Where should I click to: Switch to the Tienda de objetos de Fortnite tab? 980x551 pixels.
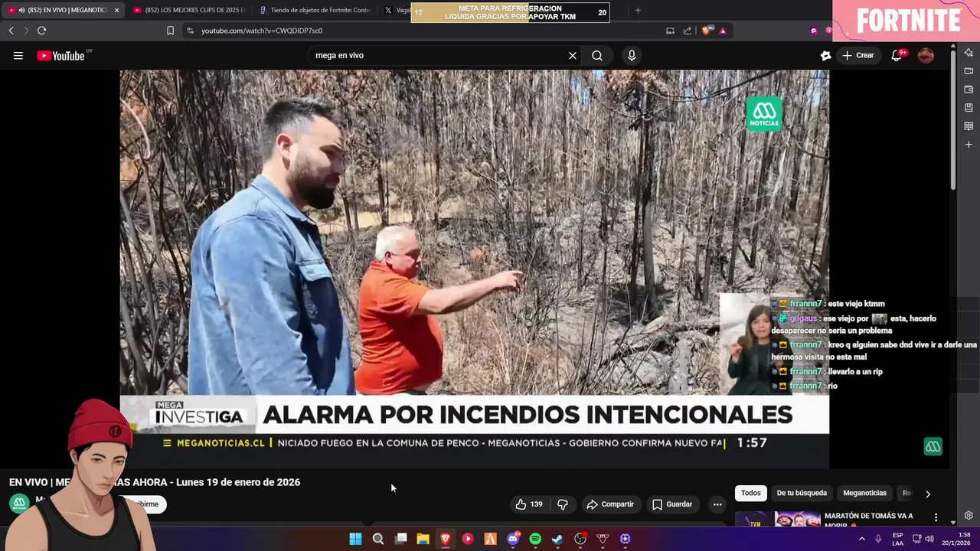pyautogui.click(x=314, y=10)
